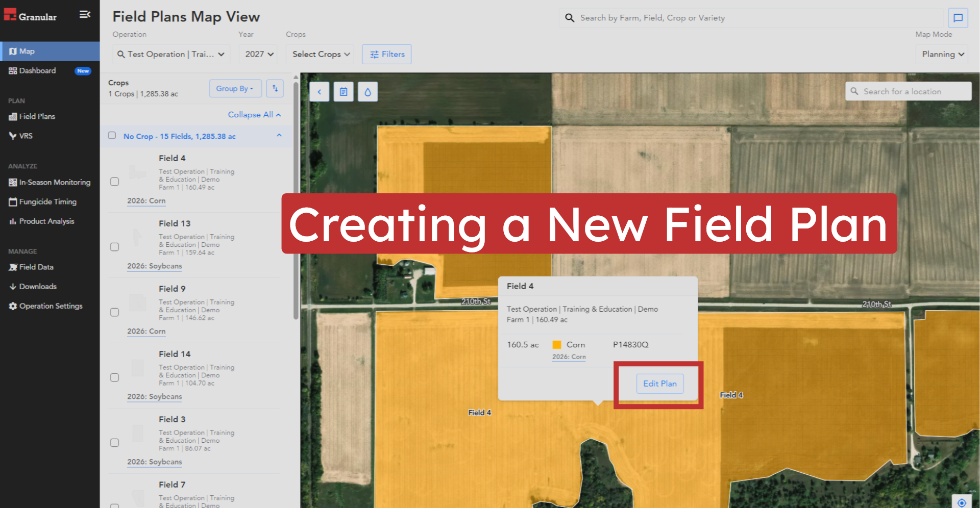Toggle the water drop map layer icon
980x508 pixels.
point(367,92)
